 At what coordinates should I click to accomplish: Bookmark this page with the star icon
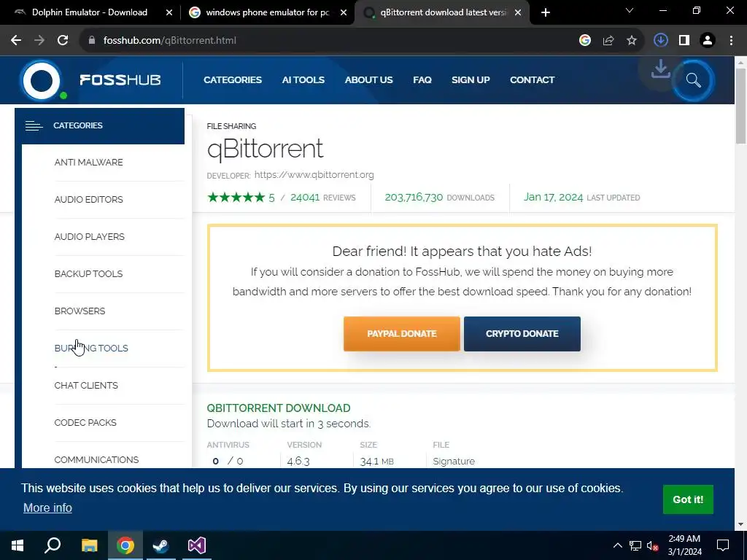click(x=632, y=41)
